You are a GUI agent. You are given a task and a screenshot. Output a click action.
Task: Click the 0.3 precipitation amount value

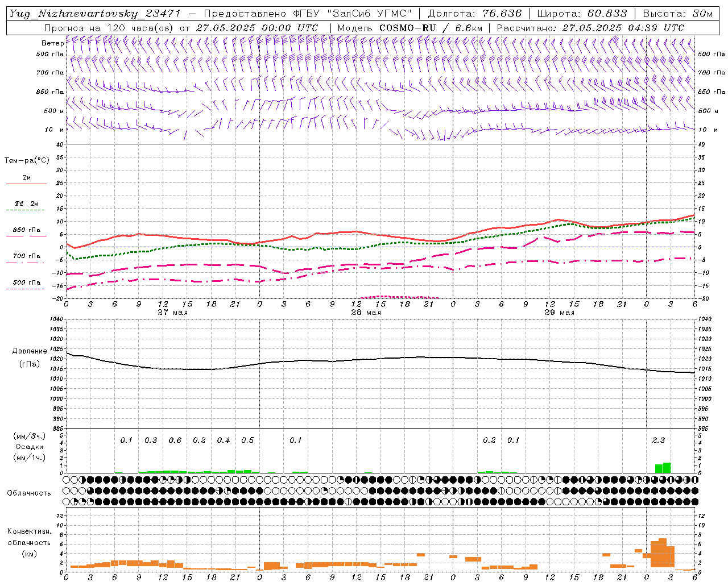[x=151, y=440]
